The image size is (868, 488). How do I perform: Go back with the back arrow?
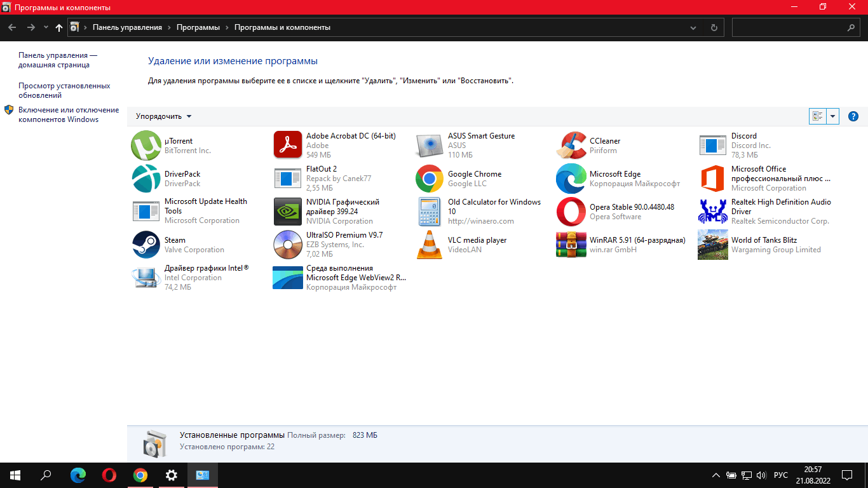[12, 27]
